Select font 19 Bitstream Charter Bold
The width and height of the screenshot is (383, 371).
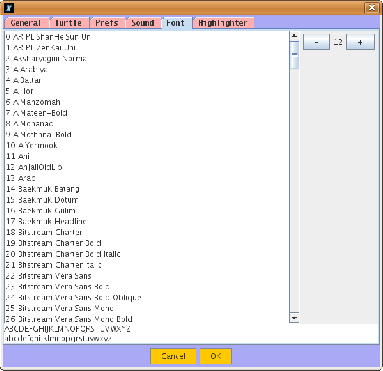147,243
